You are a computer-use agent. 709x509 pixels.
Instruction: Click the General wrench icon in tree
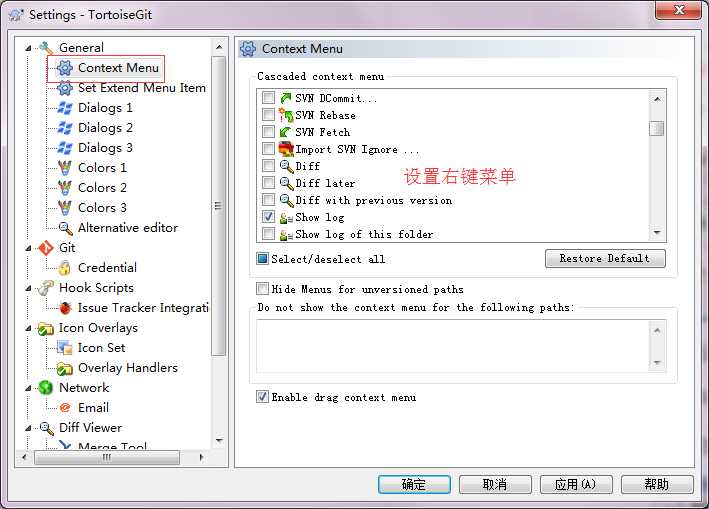[46, 47]
